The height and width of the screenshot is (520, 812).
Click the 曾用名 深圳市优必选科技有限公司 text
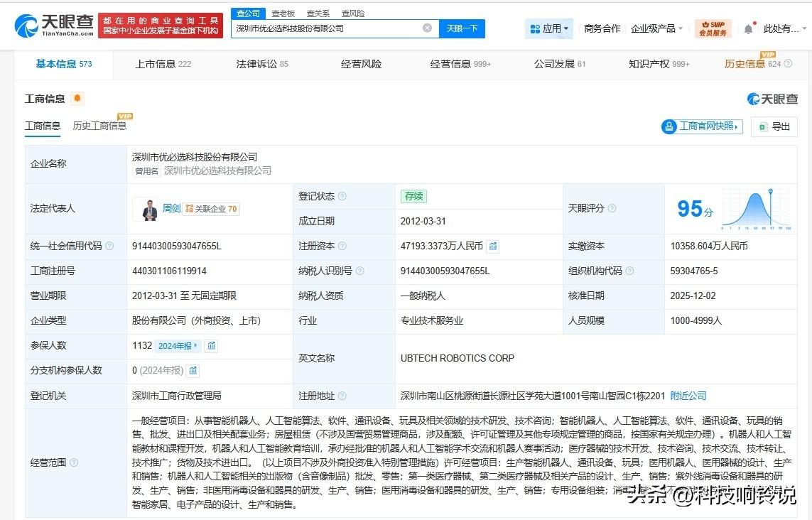pos(202,171)
